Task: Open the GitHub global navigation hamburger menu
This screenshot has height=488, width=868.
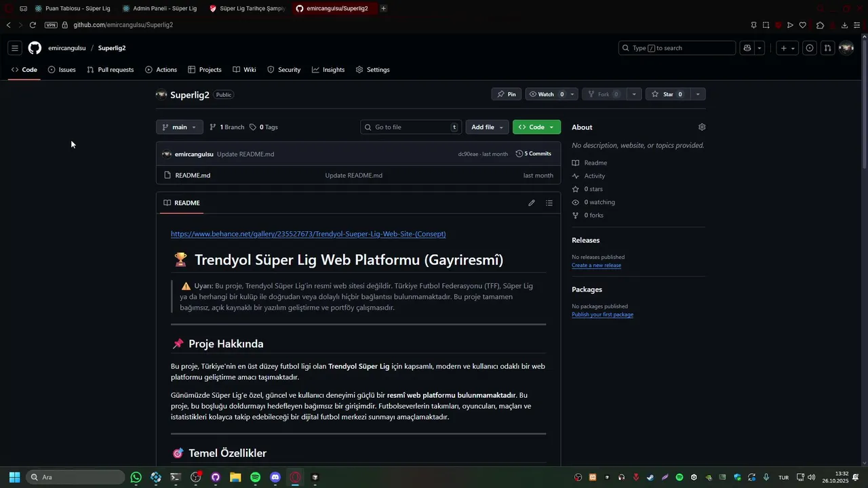Action: (x=15, y=48)
